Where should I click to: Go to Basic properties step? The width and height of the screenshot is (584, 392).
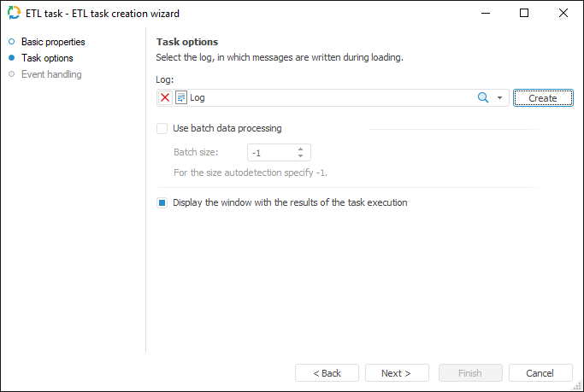pos(53,42)
